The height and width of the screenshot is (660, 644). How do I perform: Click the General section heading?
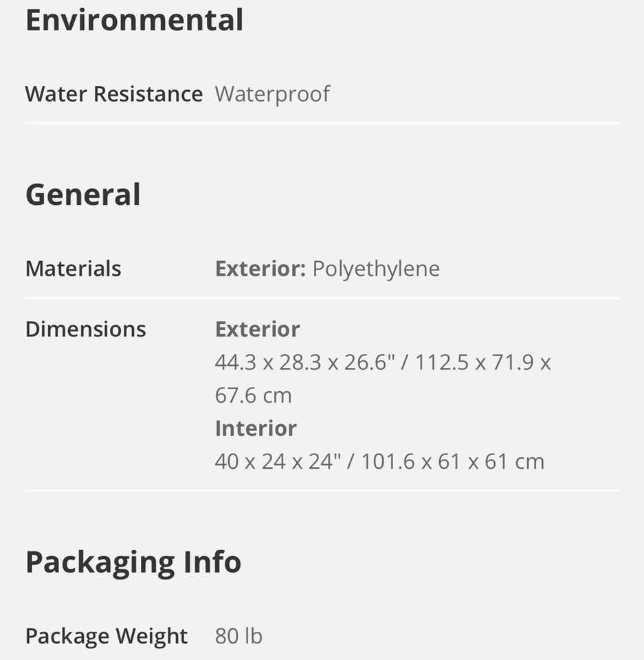pos(82,195)
